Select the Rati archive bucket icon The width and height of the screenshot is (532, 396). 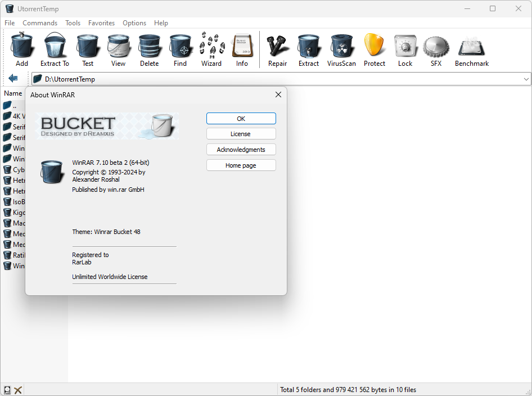click(x=7, y=255)
